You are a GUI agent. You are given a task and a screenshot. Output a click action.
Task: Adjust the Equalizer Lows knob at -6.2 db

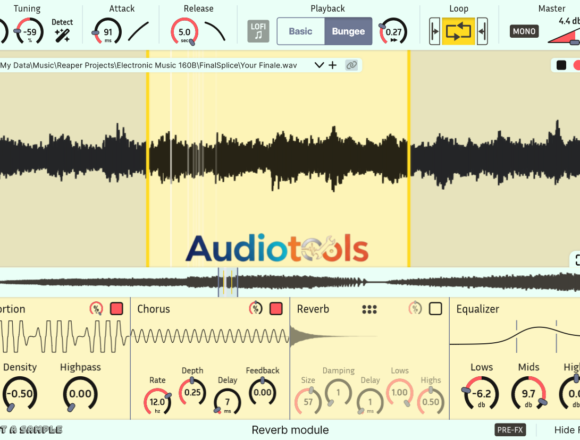pos(481,393)
